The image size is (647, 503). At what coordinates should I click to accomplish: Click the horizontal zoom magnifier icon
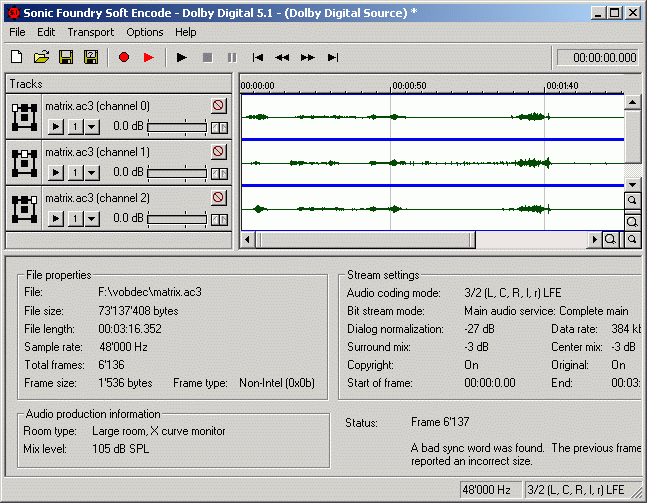pos(609,240)
